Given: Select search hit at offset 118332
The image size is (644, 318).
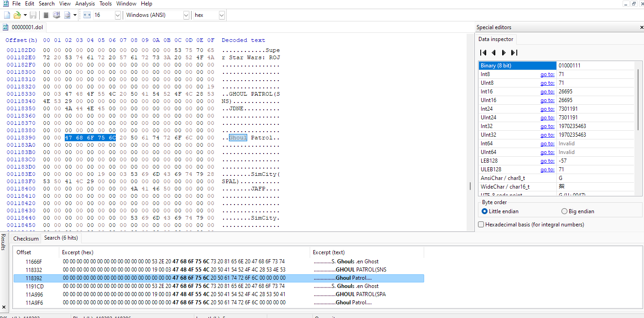Looking at the screenshot, I should [219, 270].
